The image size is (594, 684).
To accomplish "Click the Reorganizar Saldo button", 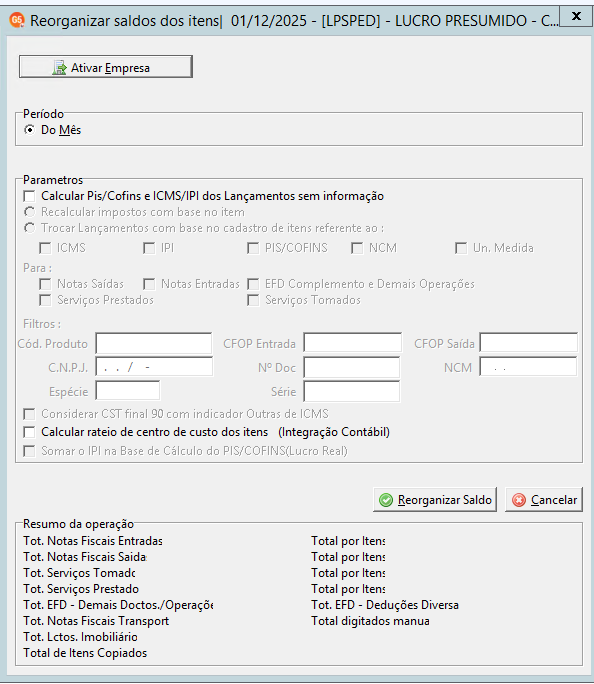I will 435,499.
